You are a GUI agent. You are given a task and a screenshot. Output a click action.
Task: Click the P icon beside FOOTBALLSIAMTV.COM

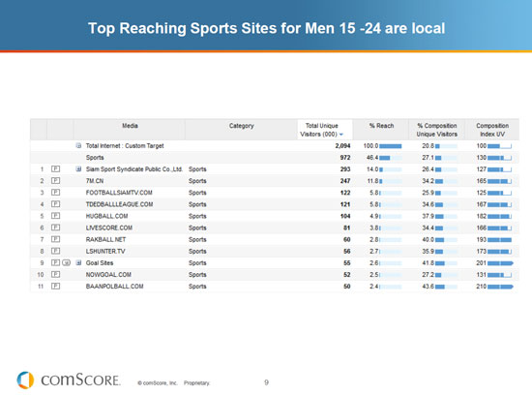click(x=56, y=193)
